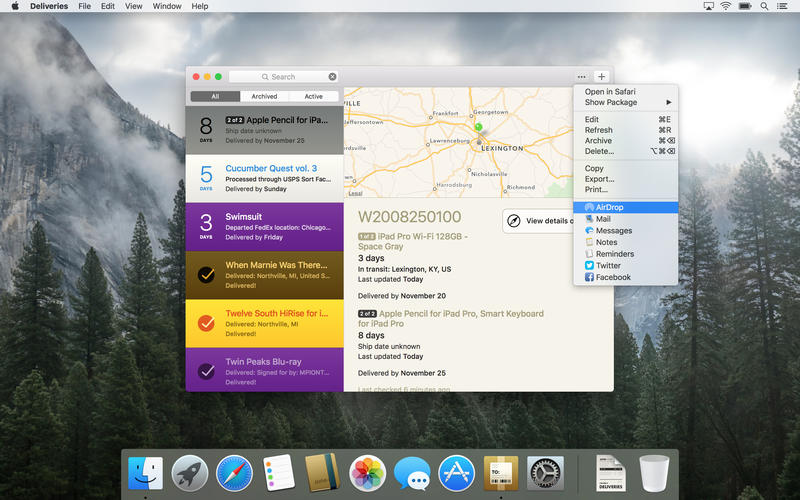Click tracking number W2008250100
The height and width of the screenshot is (500, 800).
coord(409,217)
